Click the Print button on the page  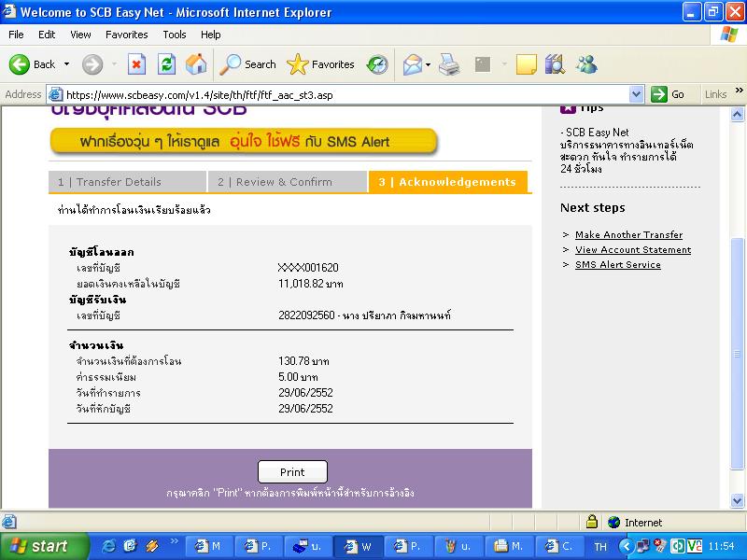point(292,472)
